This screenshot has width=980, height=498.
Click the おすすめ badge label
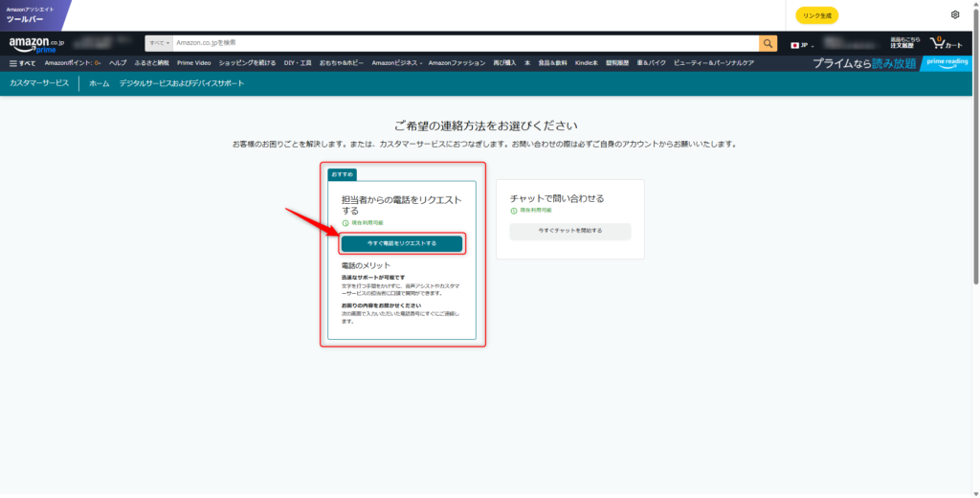click(342, 174)
